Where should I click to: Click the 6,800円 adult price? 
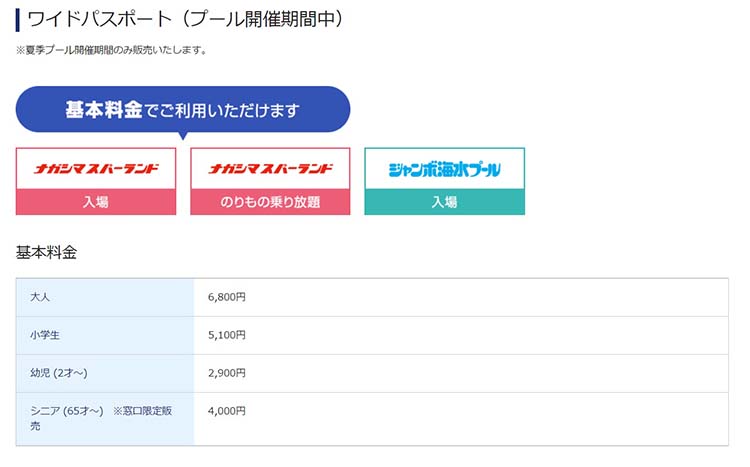coord(227,297)
